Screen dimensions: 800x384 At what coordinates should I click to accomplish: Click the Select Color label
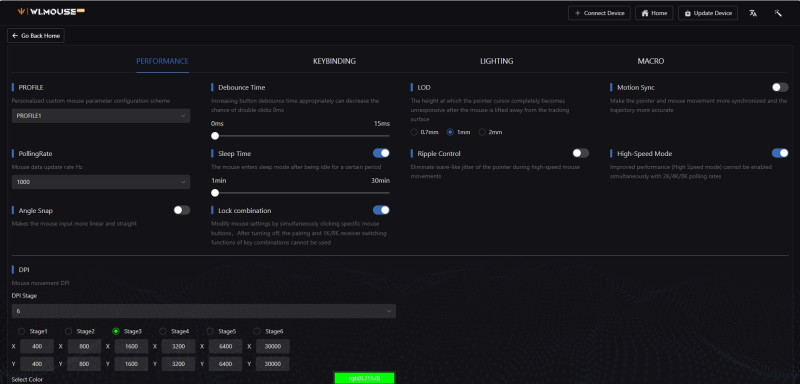click(x=27, y=379)
